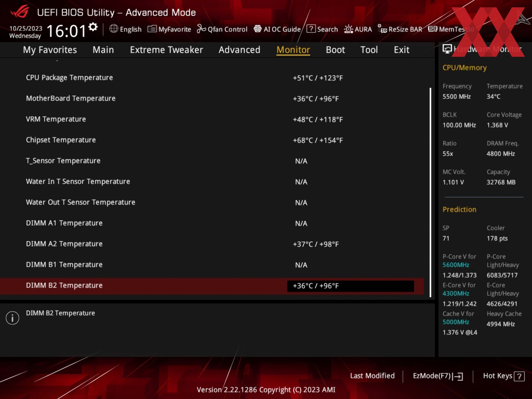The width and height of the screenshot is (532, 399).
Task: Click the +51°C / +123°F CPU value
Action: coord(318,78)
